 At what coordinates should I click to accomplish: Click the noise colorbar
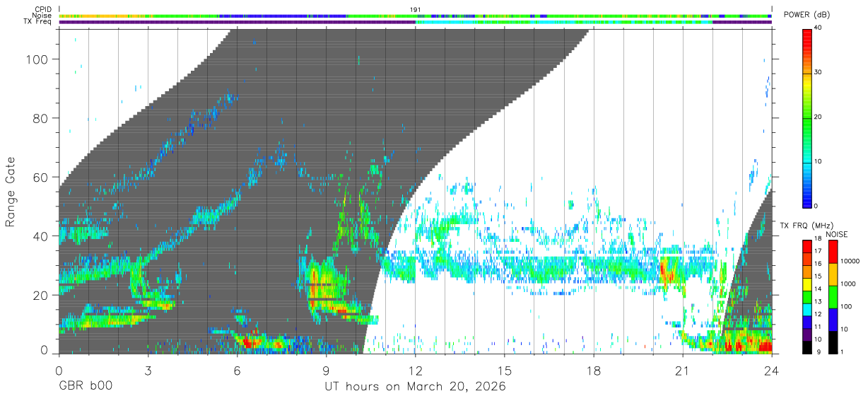pos(832,296)
